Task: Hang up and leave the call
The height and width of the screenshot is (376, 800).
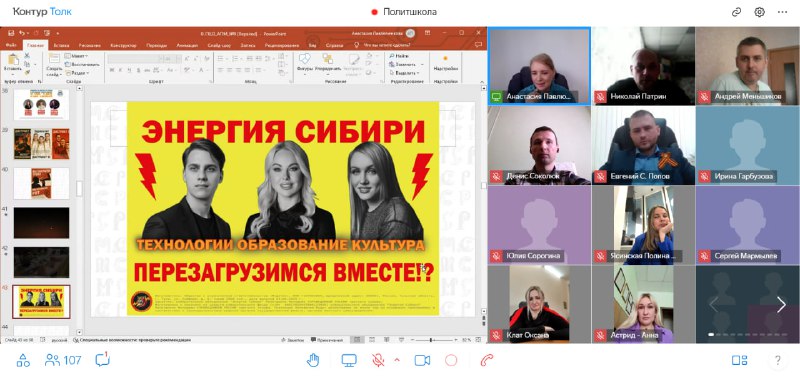Action: coord(487,361)
